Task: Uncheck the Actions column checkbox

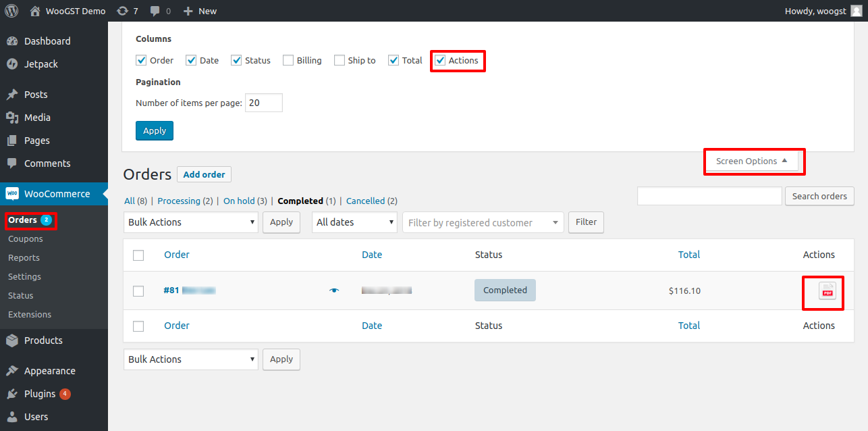Action: pyautogui.click(x=440, y=60)
